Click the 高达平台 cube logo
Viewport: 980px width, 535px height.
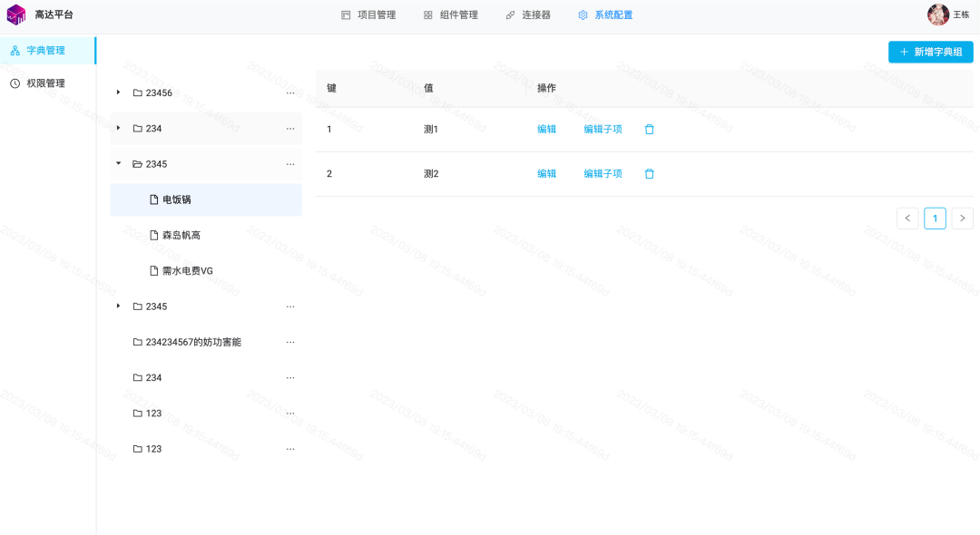(x=16, y=15)
